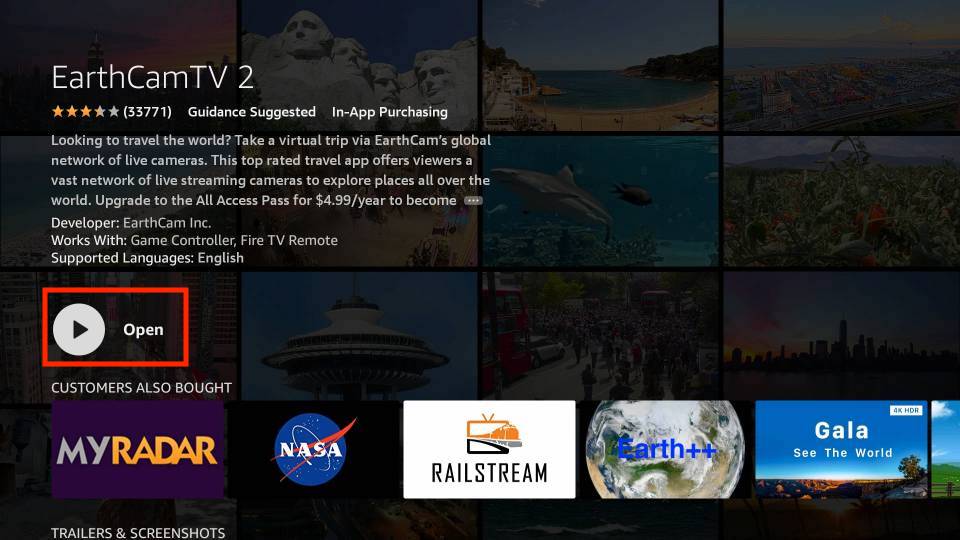Expand description via the ellipsis icon
Viewport: 960px width, 540px height.
pyautogui.click(x=473, y=200)
